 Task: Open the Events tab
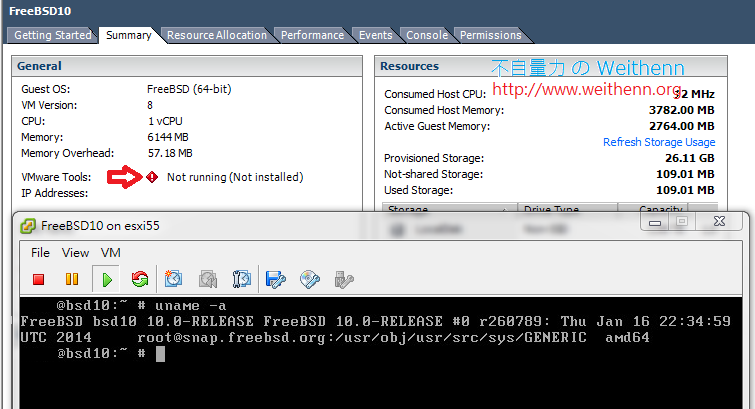(376, 35)
